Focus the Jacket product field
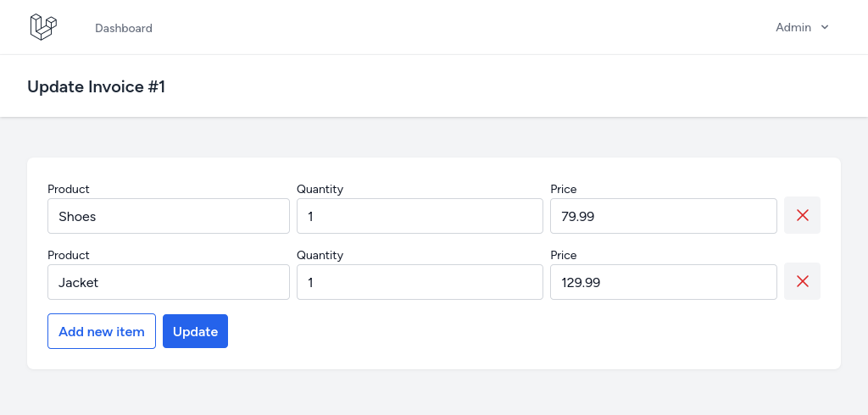This screenshot has width=868, height=415. point(169,282)
